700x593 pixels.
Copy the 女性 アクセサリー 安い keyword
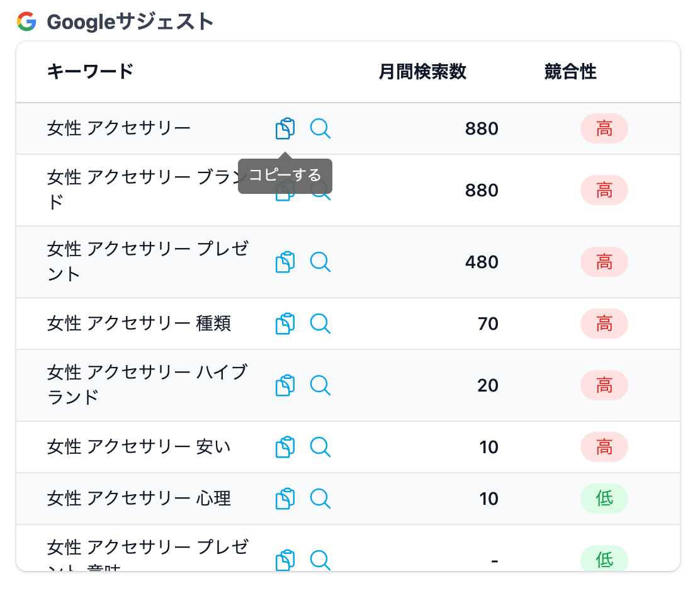[285, 447]
